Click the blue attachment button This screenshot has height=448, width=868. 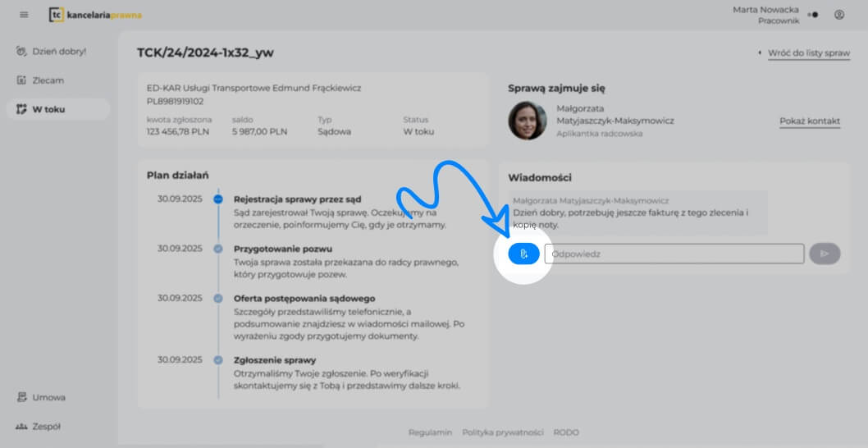pyautogui.click(x=523, y=254)
